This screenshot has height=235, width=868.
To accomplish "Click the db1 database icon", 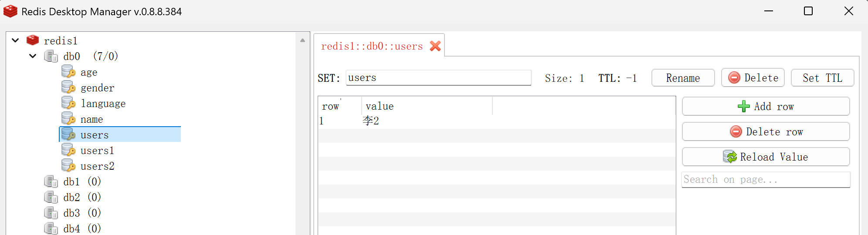I will (51, 181).
